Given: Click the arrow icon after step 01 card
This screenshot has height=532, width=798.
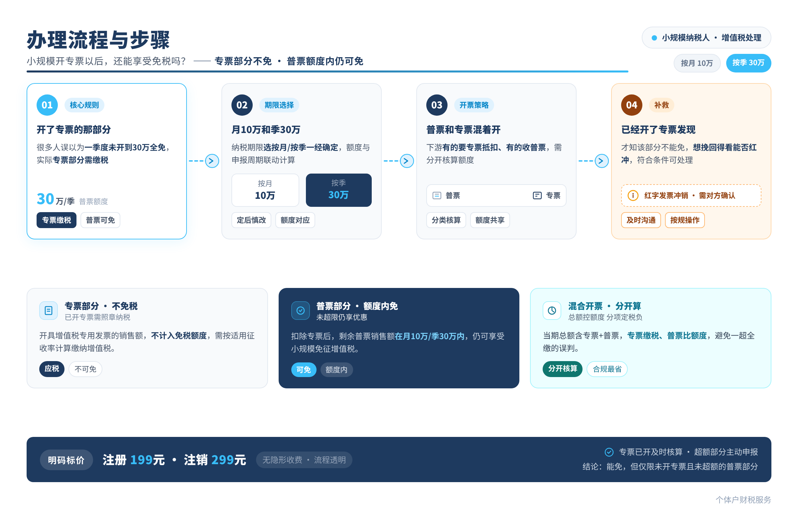Looking at the screenshot, I should [x=212, y=161].
